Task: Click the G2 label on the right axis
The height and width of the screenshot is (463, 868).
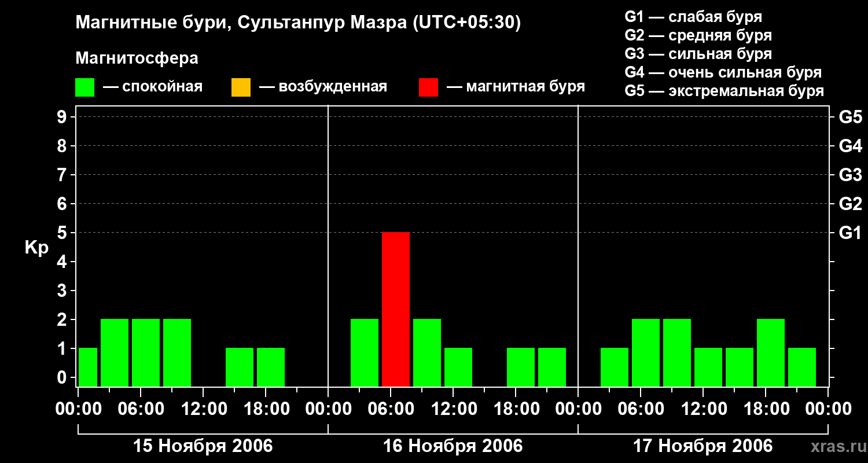Action: coord(851,204)
